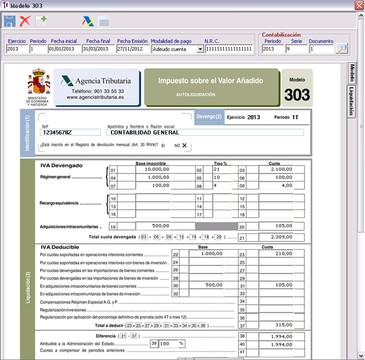Switch to the Modelo side tab
This screenshot has width=365, height=360.
351,73
